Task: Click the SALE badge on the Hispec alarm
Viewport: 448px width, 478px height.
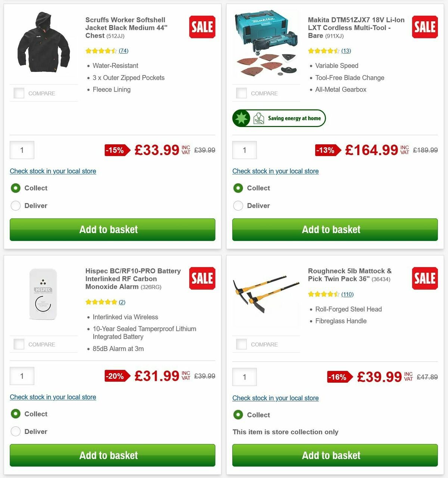Action: [202, 278]
